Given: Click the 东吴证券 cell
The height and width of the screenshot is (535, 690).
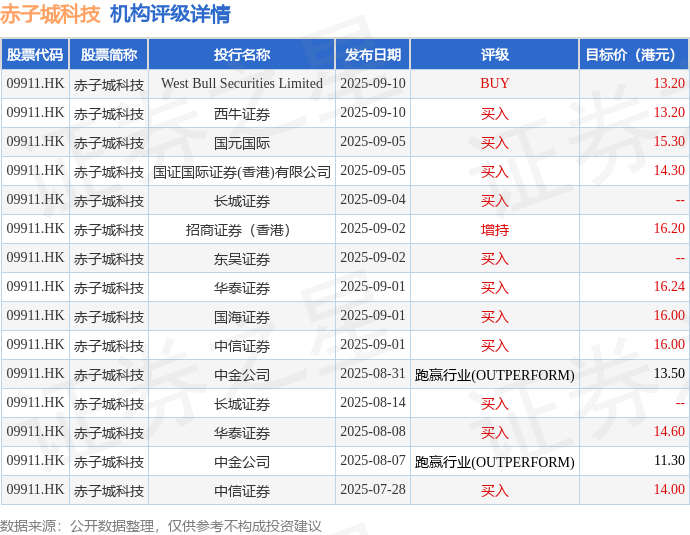Looking at the screenshot, I should click(242, 259).
